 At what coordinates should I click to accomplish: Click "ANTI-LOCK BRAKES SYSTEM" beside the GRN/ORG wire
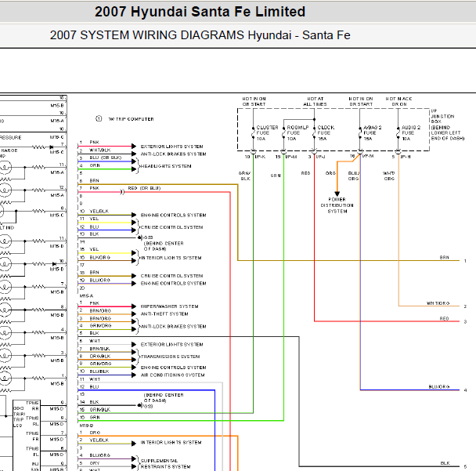[x=173, y=326]
